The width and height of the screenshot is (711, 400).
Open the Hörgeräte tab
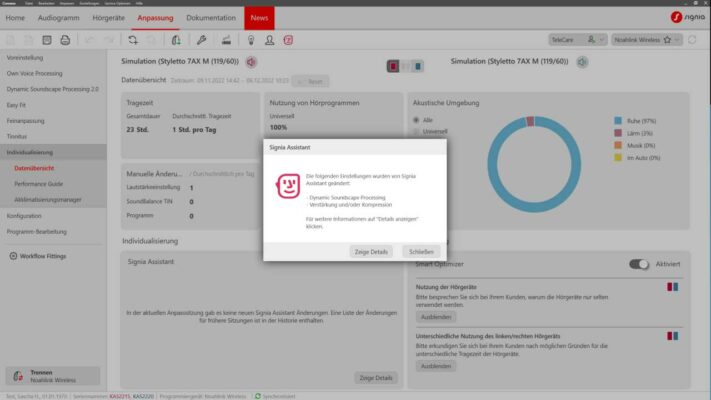pos(108,18)
